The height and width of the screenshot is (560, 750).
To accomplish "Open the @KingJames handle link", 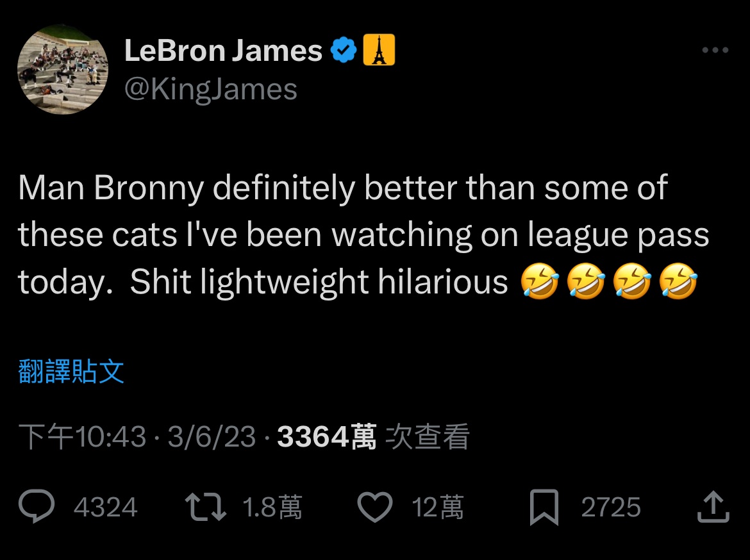I will click(x=210, y=89).
